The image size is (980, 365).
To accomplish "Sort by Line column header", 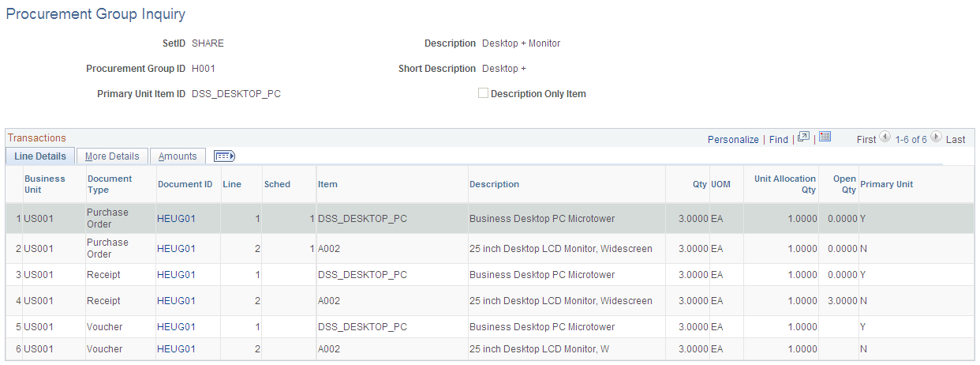I will point(232,184).
